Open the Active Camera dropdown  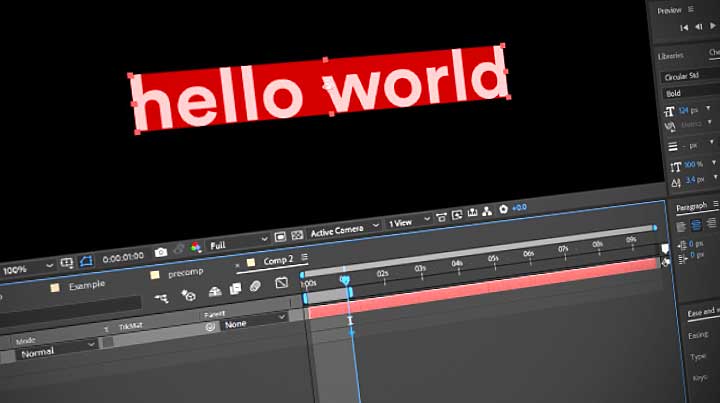tap(344, 229)
